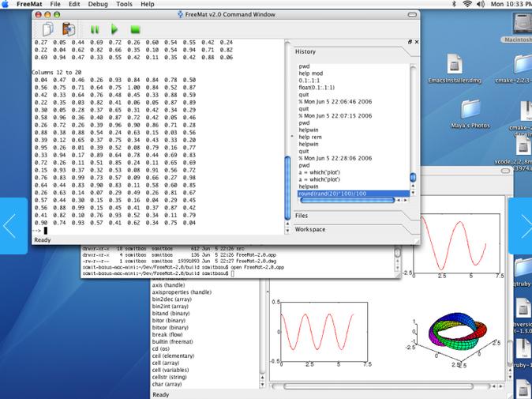Click bitxor (binary) in help list
532x399 pixels.
[170, 327]
